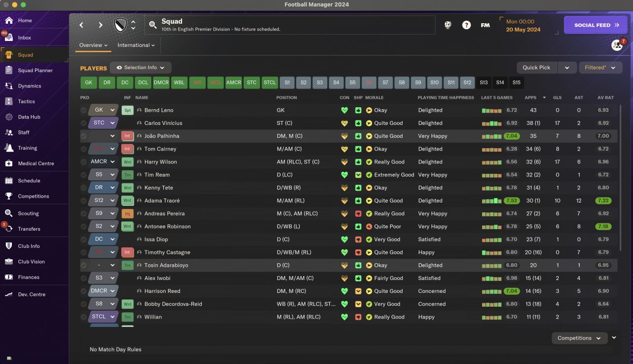Viewport: 633px width, 364px height.
Task: Click the Dynamics icon in sidebar
Action: pos(9,86)
